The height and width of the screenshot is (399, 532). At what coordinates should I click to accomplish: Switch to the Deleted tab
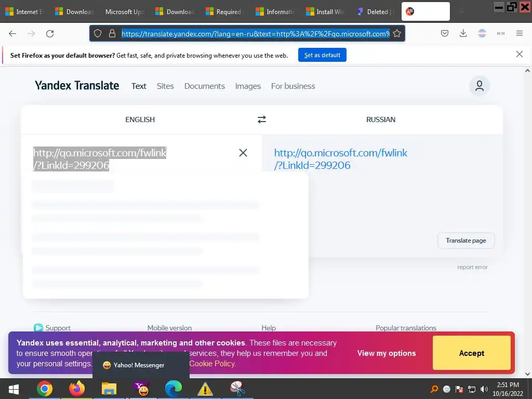pyautogui.click(x=376, y=12)
